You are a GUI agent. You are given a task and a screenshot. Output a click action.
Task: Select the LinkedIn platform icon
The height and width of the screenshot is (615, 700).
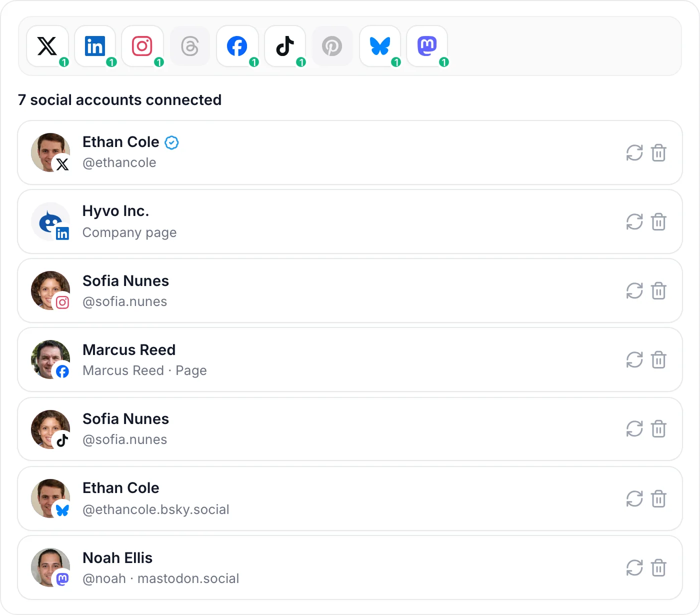pos(95,46)
